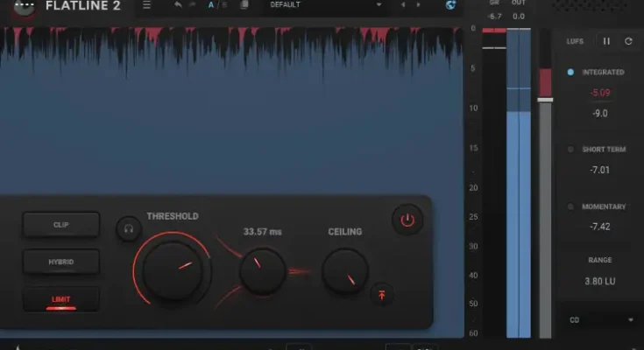Switch to A state in A/B compare
The width and height of the screenshot is (644, 350).
(211, 5)
